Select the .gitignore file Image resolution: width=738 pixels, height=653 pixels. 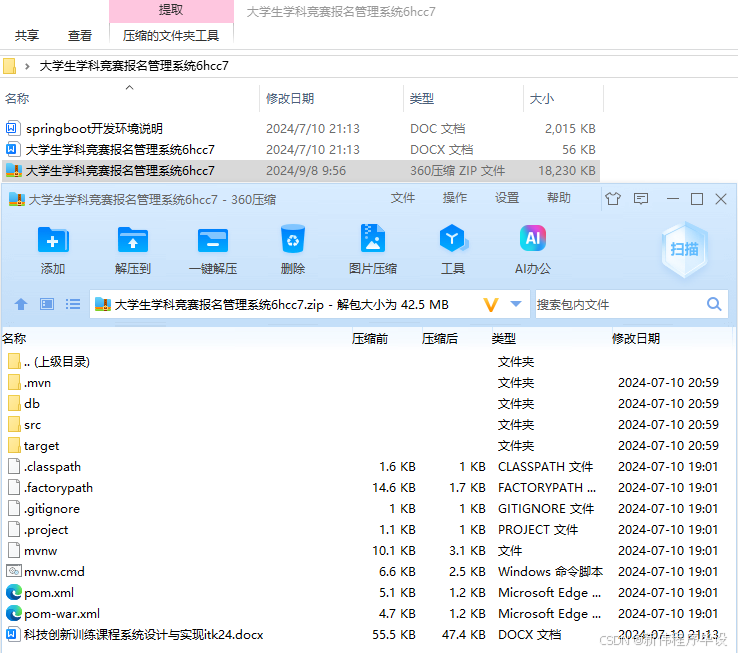[367, 508]
